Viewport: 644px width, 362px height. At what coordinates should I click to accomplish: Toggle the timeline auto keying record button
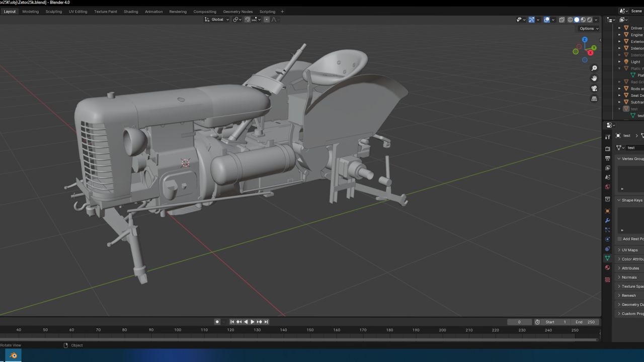pos(217,322)
